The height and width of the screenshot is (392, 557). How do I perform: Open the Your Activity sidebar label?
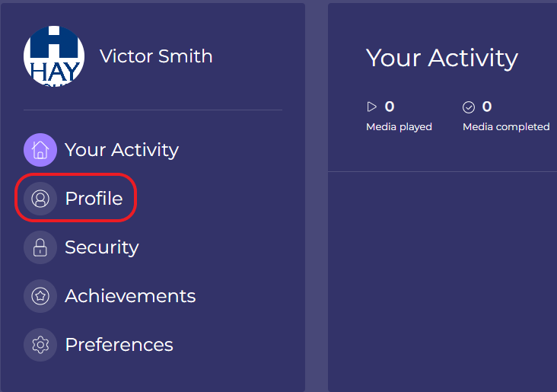pos(122,150)
